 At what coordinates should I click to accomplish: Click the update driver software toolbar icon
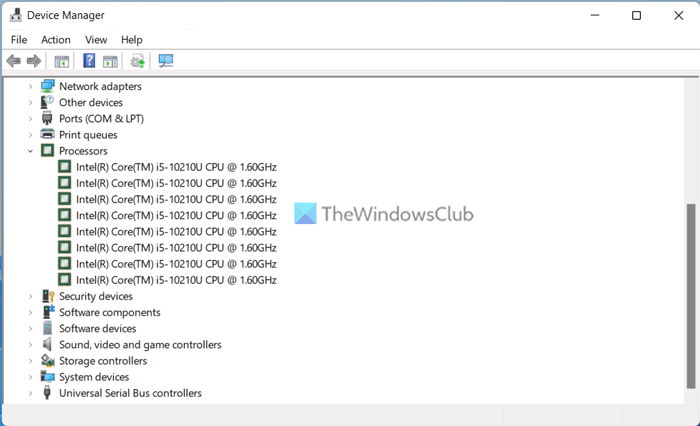[x=138, y=61]
